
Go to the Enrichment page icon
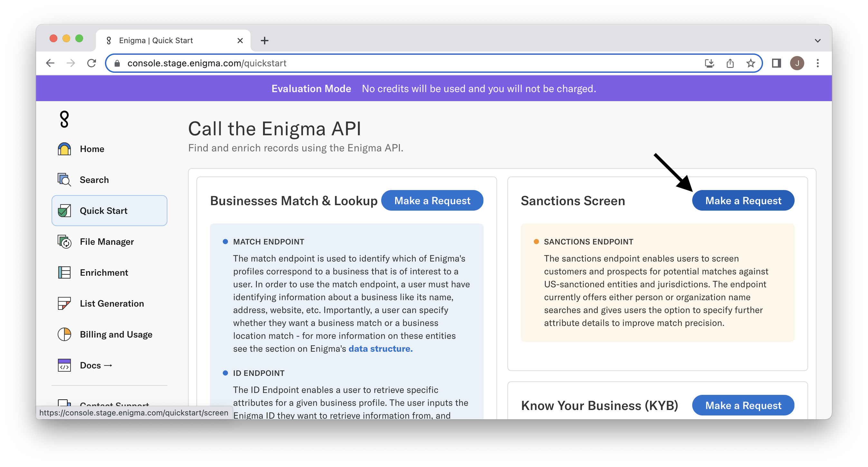[64, 272]
